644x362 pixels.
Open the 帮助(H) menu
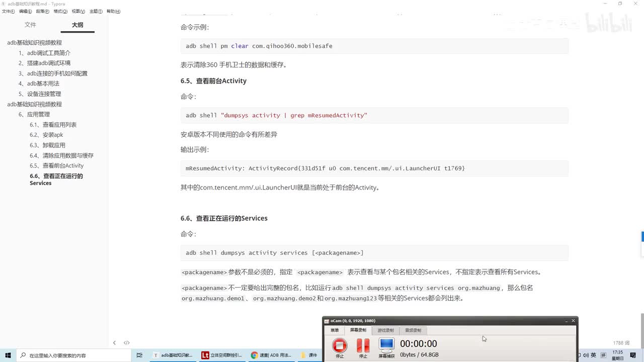pyautogui.click(x=113, y=11)
